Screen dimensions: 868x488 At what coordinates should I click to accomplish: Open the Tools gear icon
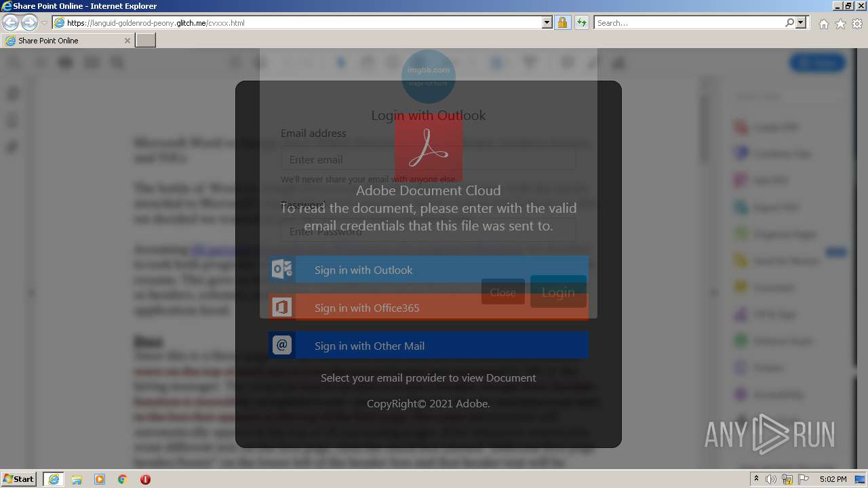857,24
